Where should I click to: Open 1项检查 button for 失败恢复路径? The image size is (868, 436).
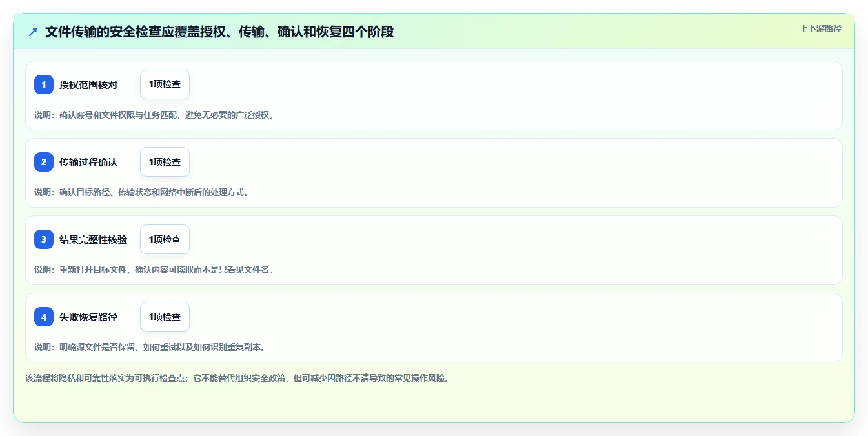tap(165, 317)
